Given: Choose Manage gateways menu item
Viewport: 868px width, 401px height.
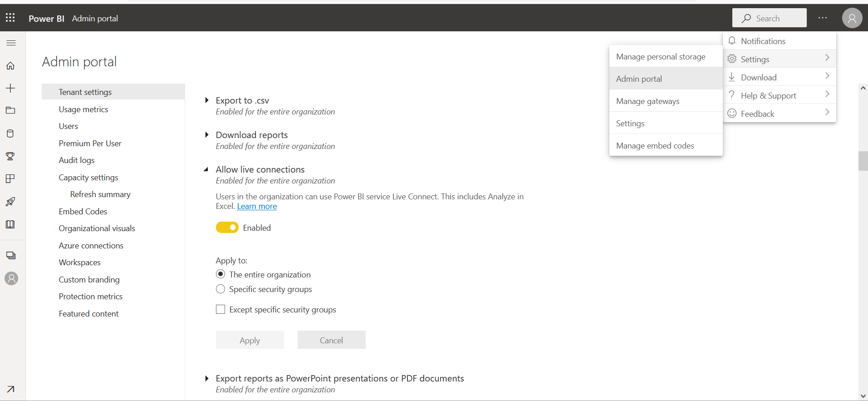Looking at the screenshot, I should 666,101.
